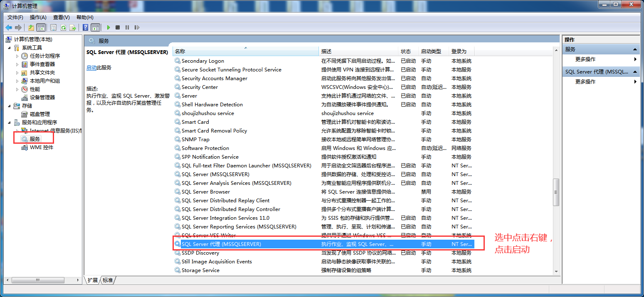
Task: Switch to the 扩展 tab
Action: point(92,280)
